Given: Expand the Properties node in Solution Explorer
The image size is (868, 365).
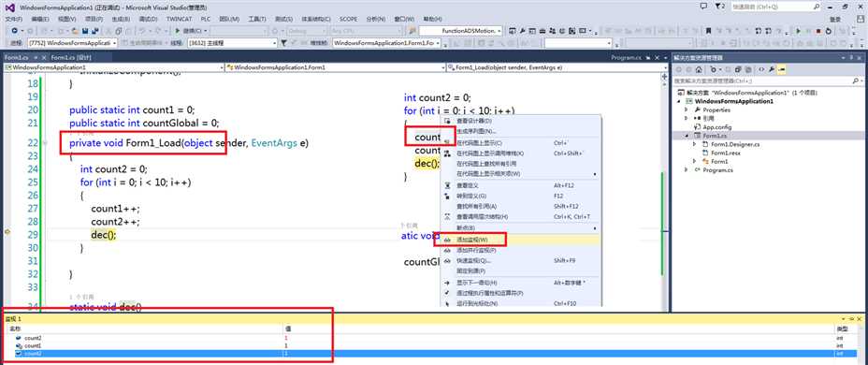Looking at the screenshot, I should (x=687, y=109).
